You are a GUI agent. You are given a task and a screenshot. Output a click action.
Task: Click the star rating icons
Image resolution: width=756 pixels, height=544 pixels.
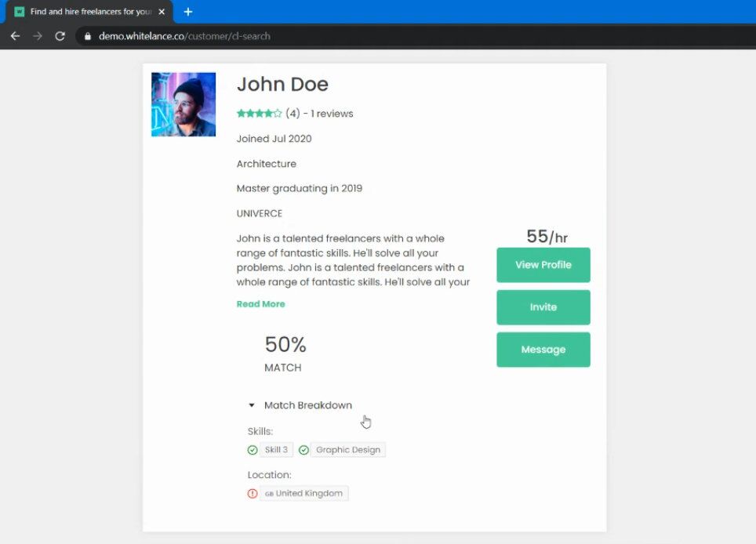pyautogui.click(x=259, y=114)
